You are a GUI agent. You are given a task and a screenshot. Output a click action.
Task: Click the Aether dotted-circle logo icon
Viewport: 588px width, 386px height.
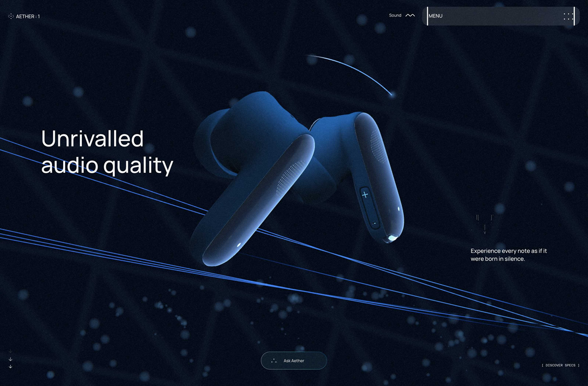point(11,17)
